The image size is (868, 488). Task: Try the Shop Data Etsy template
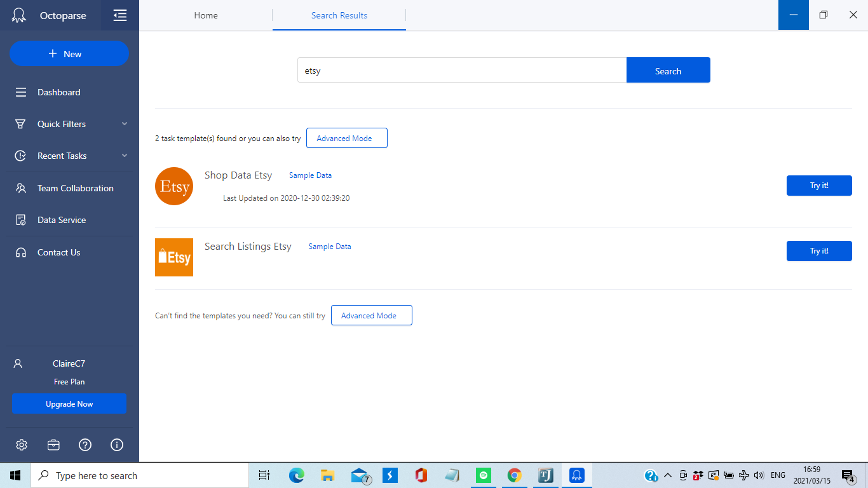click(819, 186)
